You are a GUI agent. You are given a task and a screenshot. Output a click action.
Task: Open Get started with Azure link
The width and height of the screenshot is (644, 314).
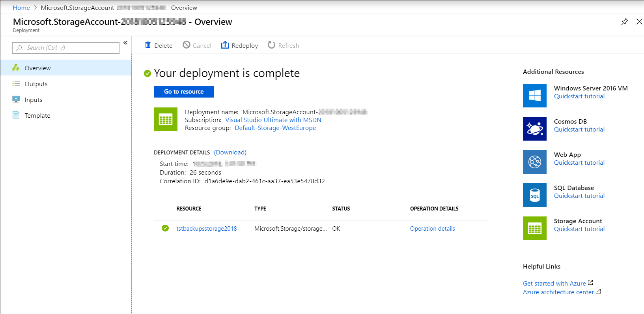554,284
